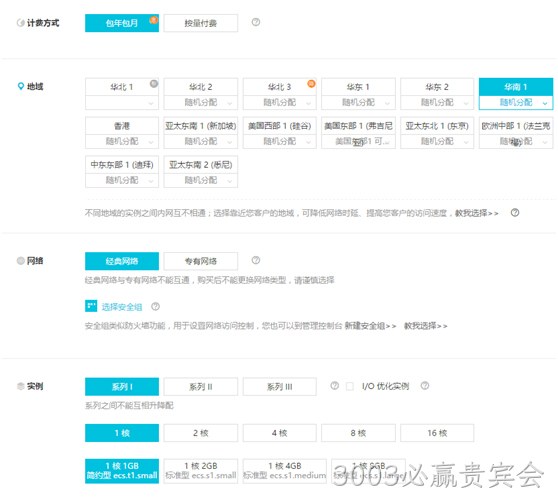Choose 亚太东北 1 (东京) region
558x499 pixels.
pos(437,126)
